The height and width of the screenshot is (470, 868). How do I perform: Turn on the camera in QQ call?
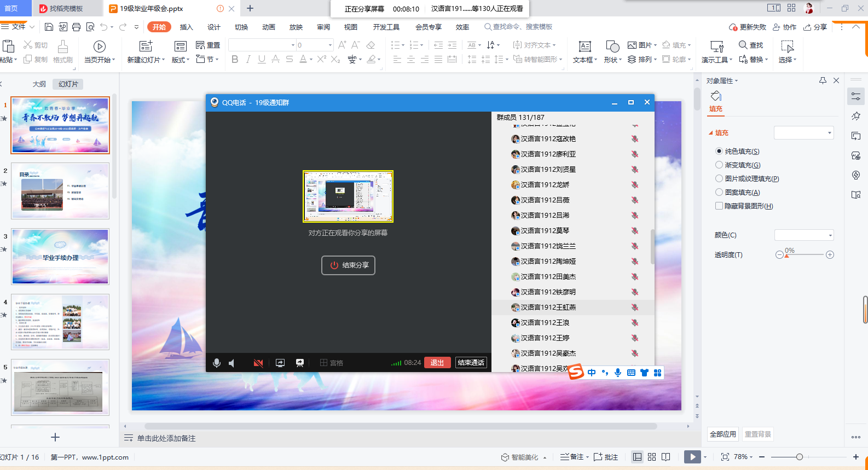(258, 363)
